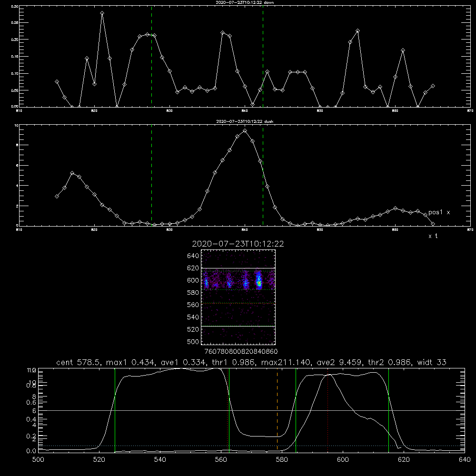Click '620' on the bottom plot x-axis

click(404, 460)
